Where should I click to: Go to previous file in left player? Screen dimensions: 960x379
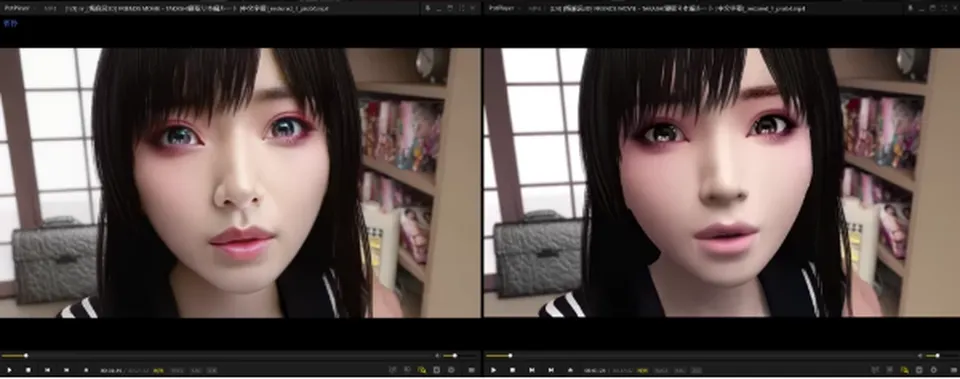(x=47, y=370)
